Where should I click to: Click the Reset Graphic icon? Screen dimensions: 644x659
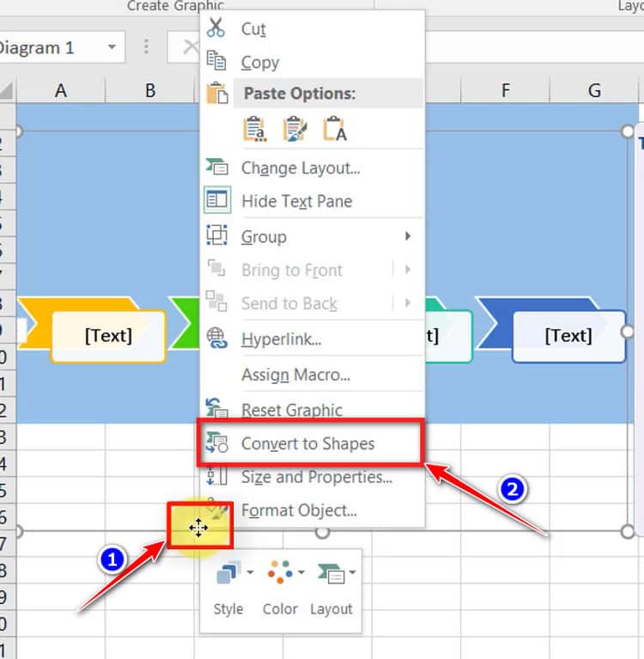216,408
